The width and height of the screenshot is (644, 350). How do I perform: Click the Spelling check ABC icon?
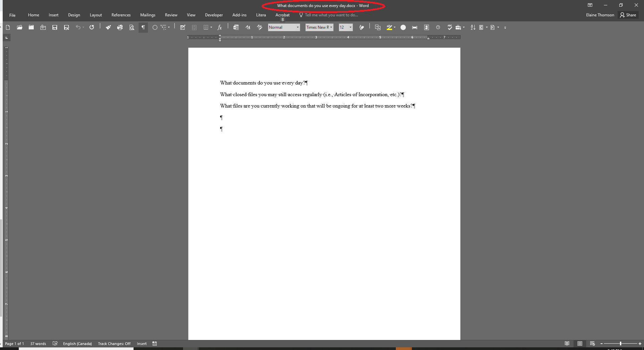click(450, 27)
